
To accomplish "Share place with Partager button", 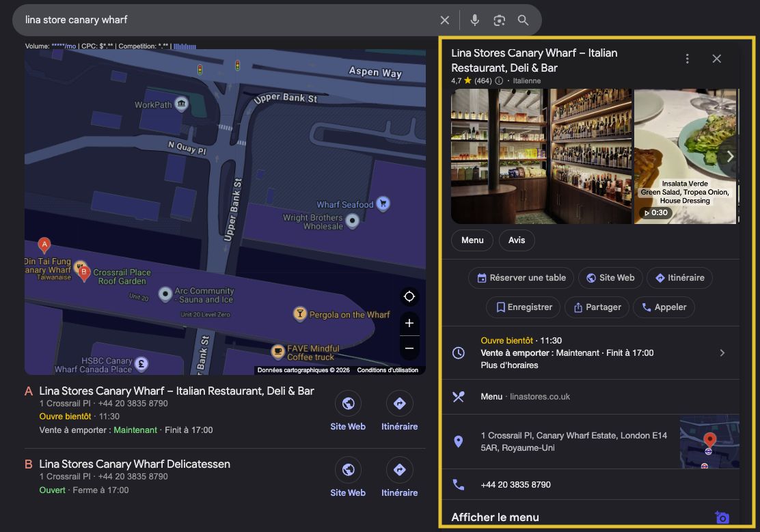I will click(x=597, y=307).
